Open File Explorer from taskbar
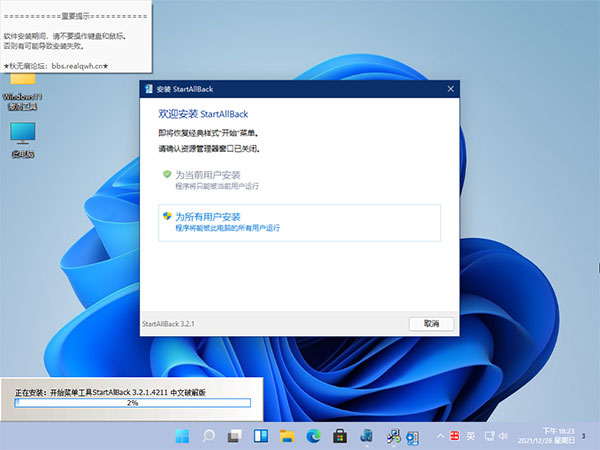Image resolution: width=600 pixels, height=450 pixels. tap(287, 436)
